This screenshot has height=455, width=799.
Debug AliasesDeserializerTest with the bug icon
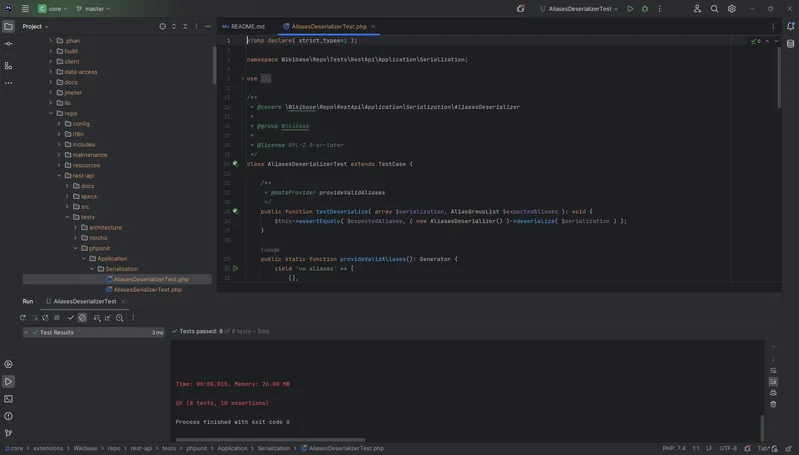[x=645, y=9]
